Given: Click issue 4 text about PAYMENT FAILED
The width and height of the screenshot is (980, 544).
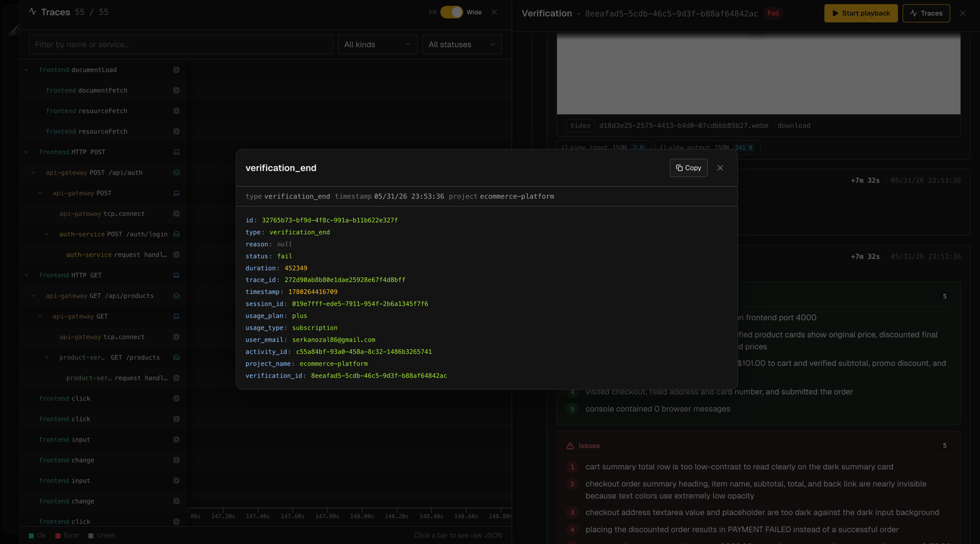Looking at the screenshot, I should click(x=742, y=530).
